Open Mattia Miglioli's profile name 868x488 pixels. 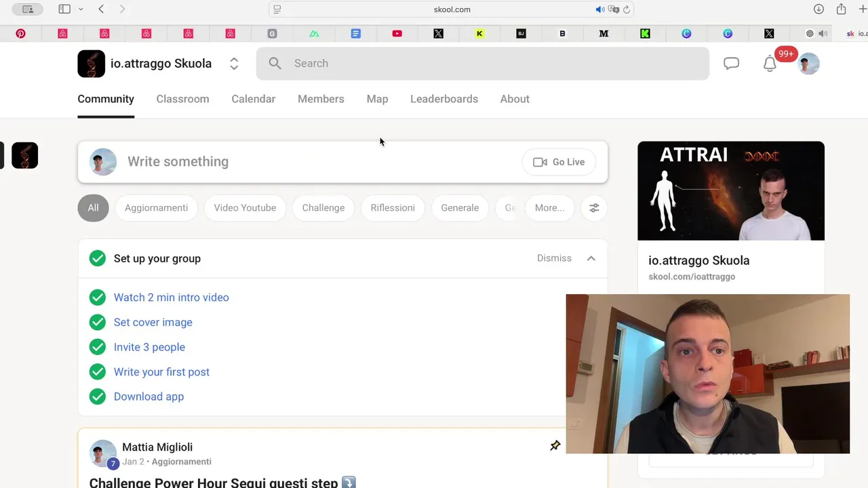tap(157, 447)
